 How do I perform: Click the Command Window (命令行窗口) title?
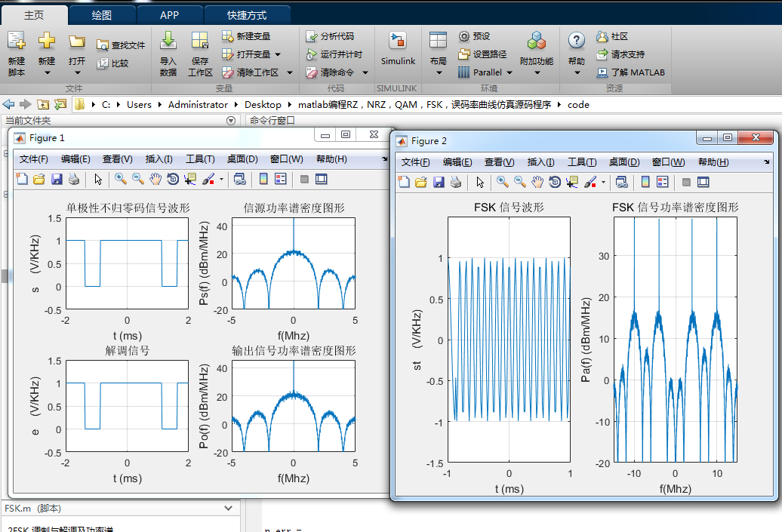[x=272, y=121]
